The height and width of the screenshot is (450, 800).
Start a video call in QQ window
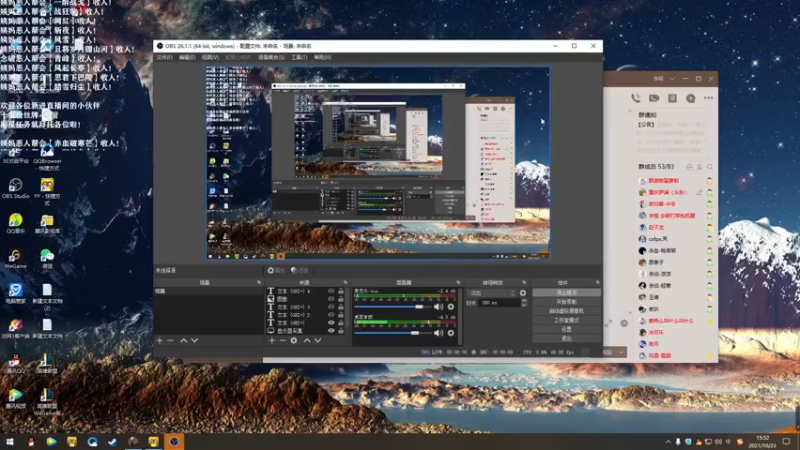(x=654, y=98)
